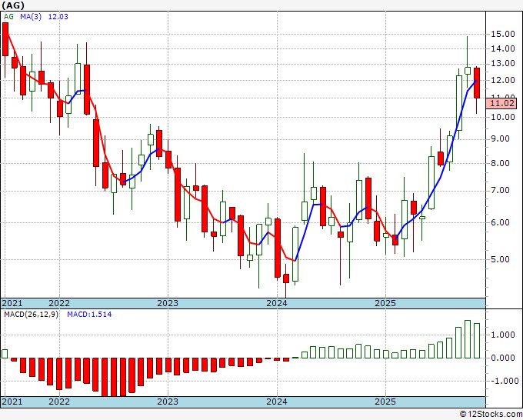This screenshot has height=420, width=523.
Task: Click 2025 on the price chart timeline
Action: click(385, 303)
